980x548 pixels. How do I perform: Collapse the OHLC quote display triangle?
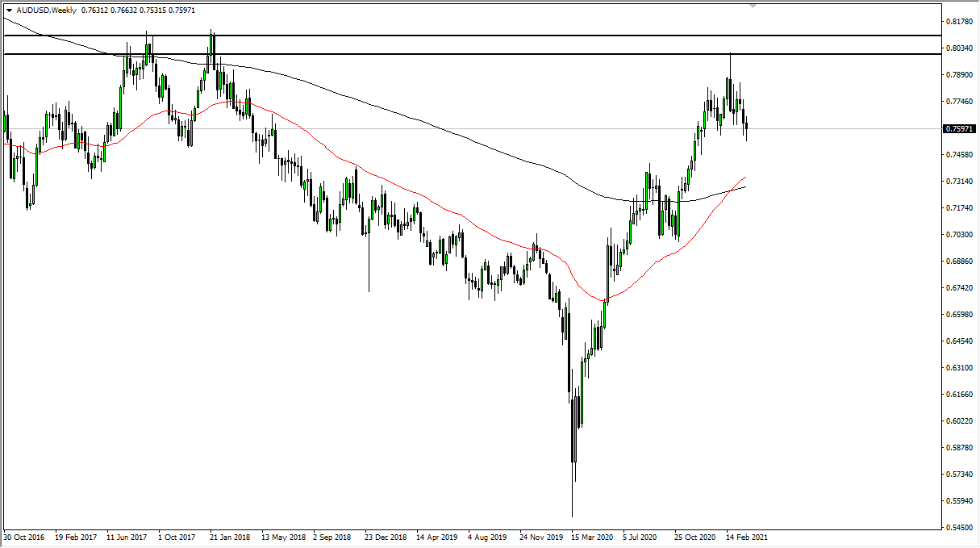(x=8, y=10)
